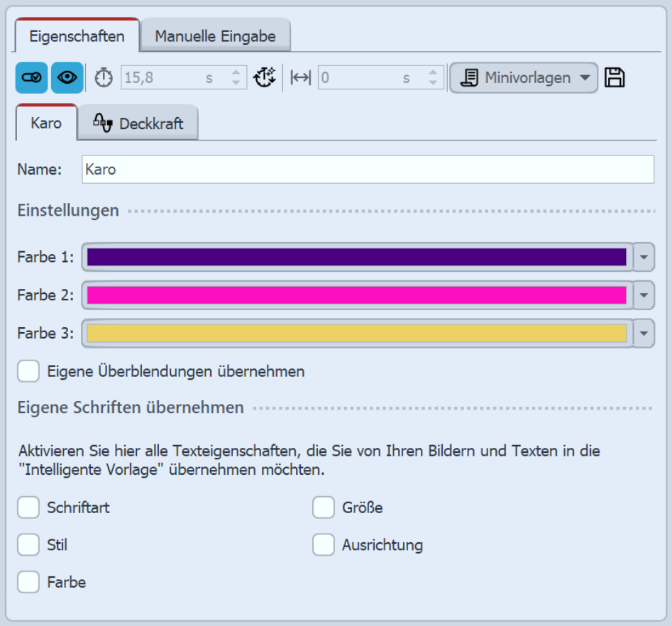This screenshot has width=672, height=626.
Task: Click the Name text field
Action: click(368, 170)
